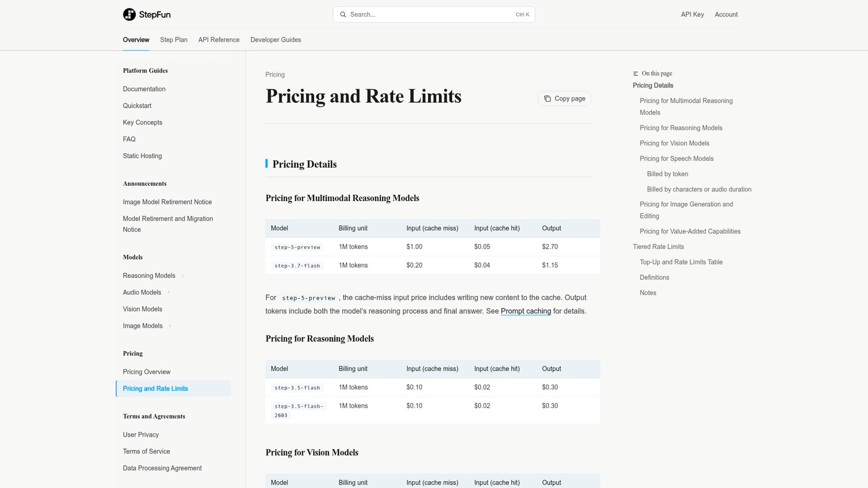Click the $0.04 cache hit price
This screenshot has height=488, width=868.
point(482,265)
